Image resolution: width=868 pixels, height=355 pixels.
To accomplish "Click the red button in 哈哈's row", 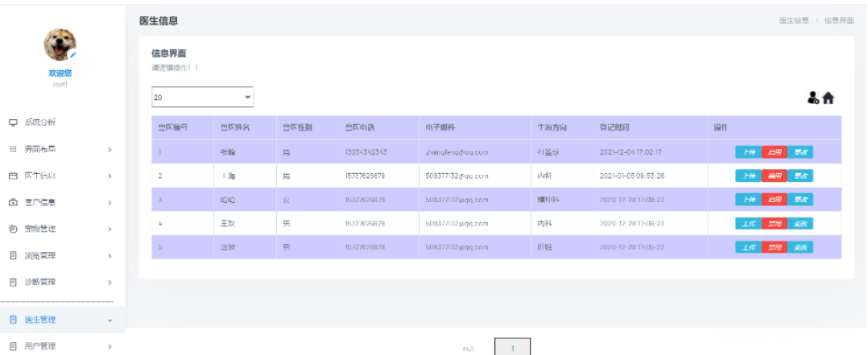I will [775, 200].
